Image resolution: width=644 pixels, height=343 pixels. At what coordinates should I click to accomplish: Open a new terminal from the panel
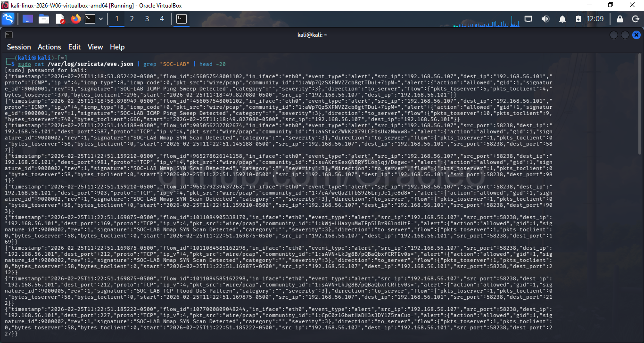[90, 19]
